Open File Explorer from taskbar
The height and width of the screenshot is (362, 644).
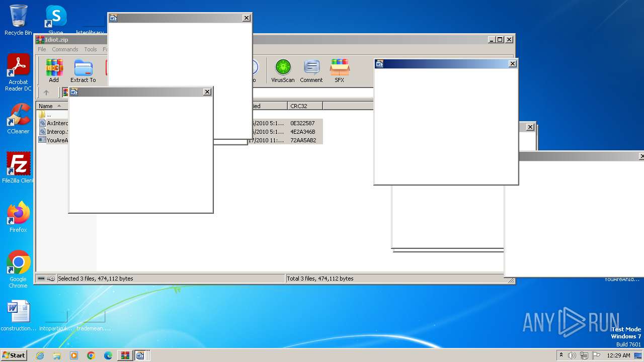click(57, 355)
